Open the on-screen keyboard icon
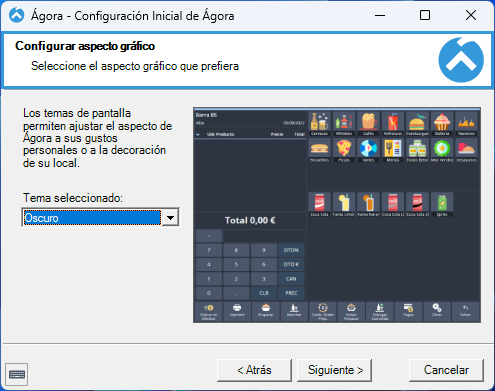 [17, 374]
